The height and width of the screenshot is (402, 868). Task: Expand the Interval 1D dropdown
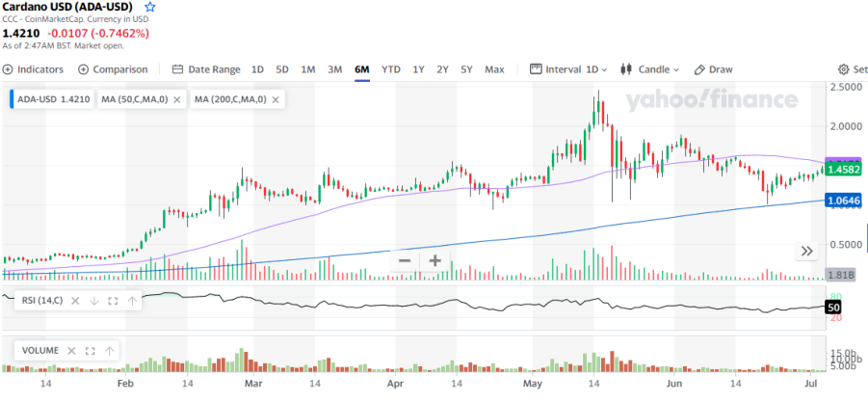568,69
